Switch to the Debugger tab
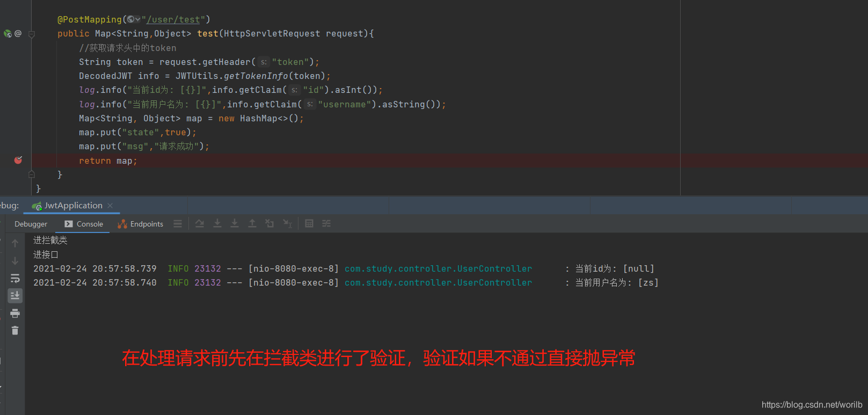 point(31,224)
